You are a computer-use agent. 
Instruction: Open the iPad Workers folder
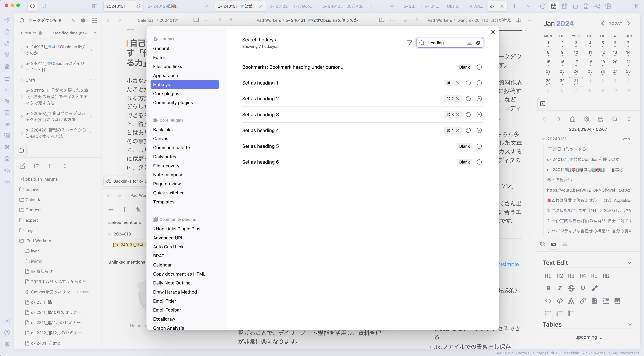point(38,241)
